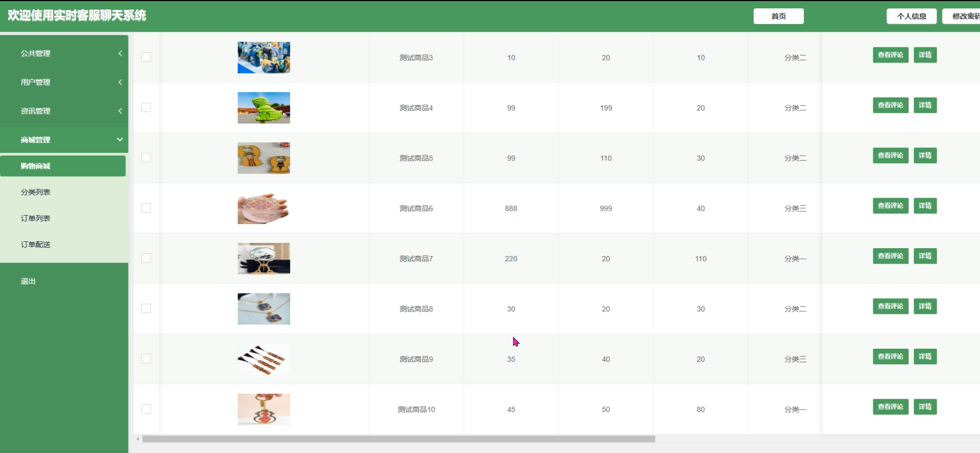This screenshot has width=980, height=453.
Task: View comments for 测试商品4
Action: (890, 105)
